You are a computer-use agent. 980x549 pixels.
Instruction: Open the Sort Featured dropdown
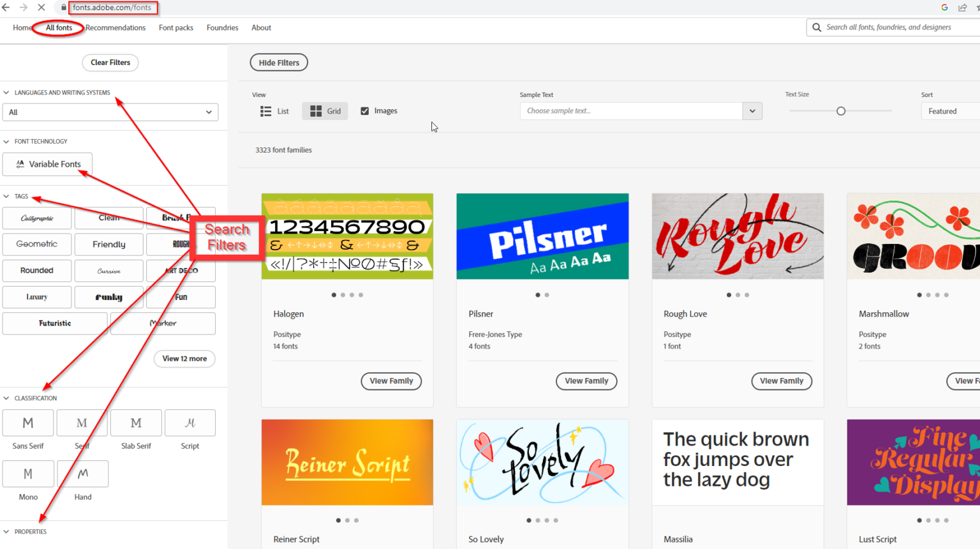point(951,111)
